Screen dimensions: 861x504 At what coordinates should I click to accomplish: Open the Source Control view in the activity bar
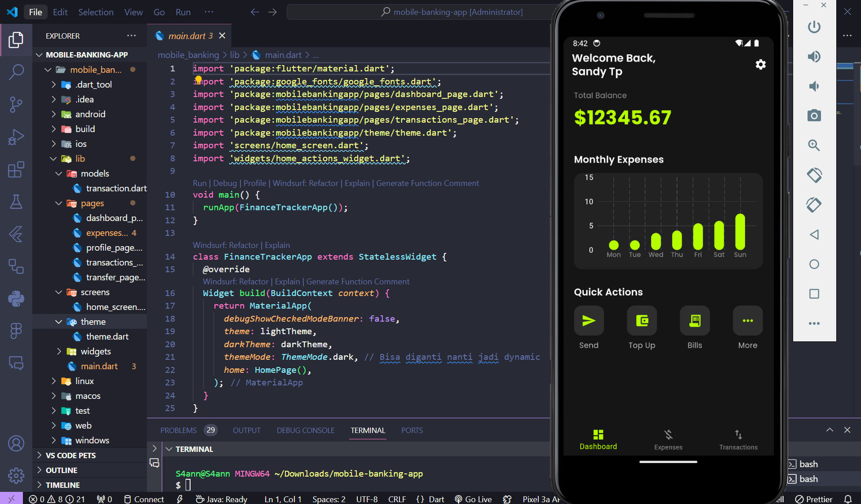coord(16,104)
